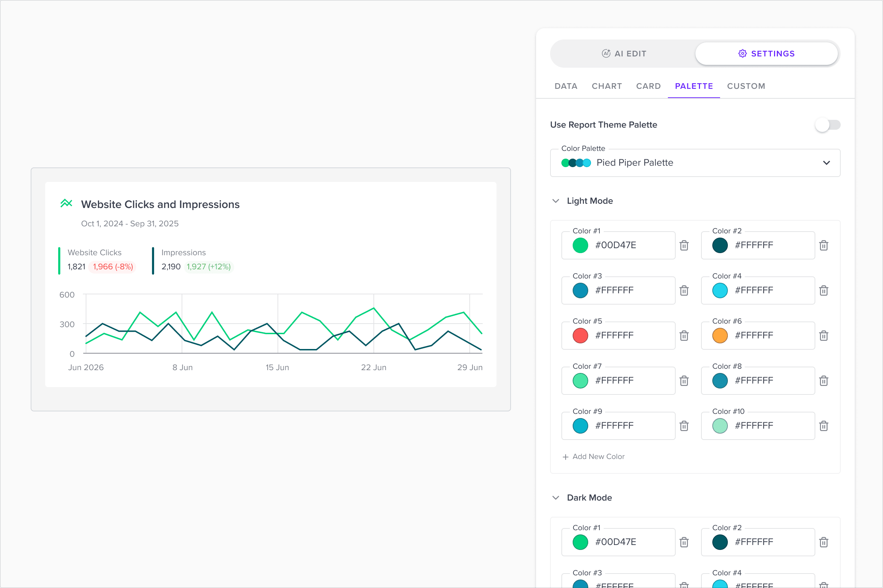Image resolution: width=883 pixels, height=588 pixels.
Task: Open Light Mode Color #8 teal-blue swatch
Action: point(720,381)
